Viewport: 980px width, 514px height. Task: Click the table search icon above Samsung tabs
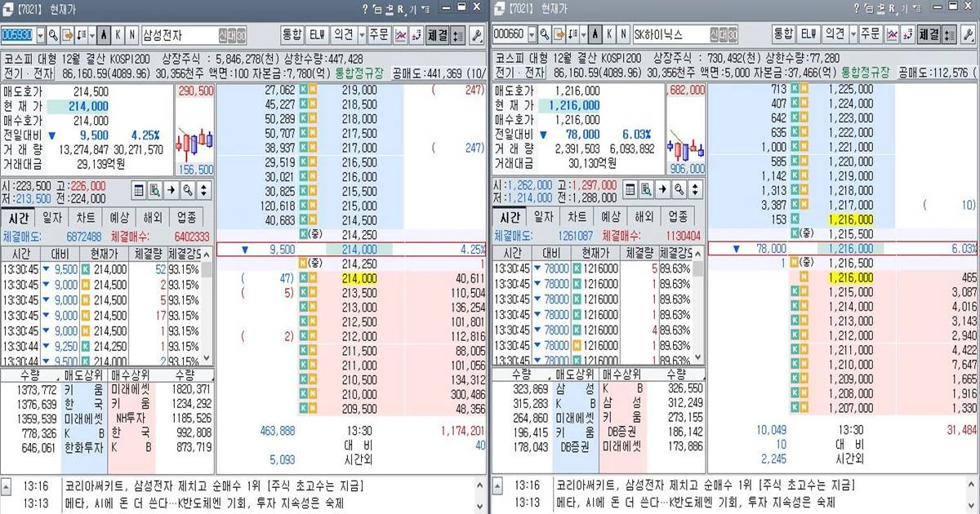point(154,190)
